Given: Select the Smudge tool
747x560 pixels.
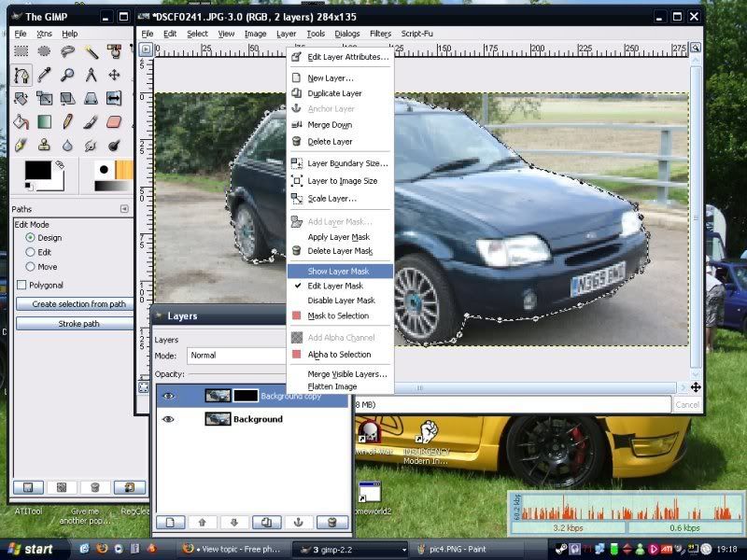Looking at the screenshot, I should point(91,146).
